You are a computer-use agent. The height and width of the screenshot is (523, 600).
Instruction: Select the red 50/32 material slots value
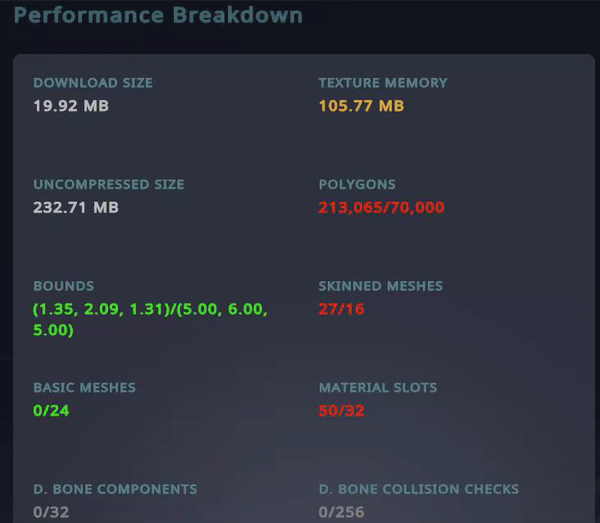(342, 411)
